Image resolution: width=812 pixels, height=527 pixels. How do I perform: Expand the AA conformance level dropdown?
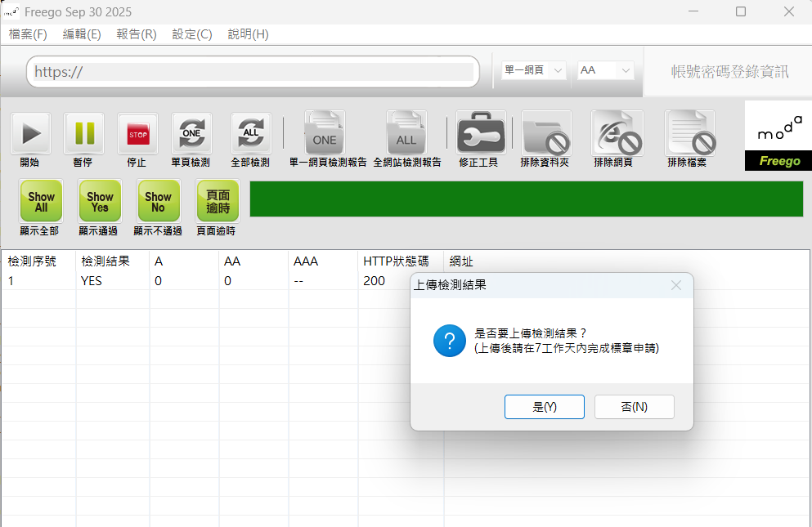tap(606, 71)
